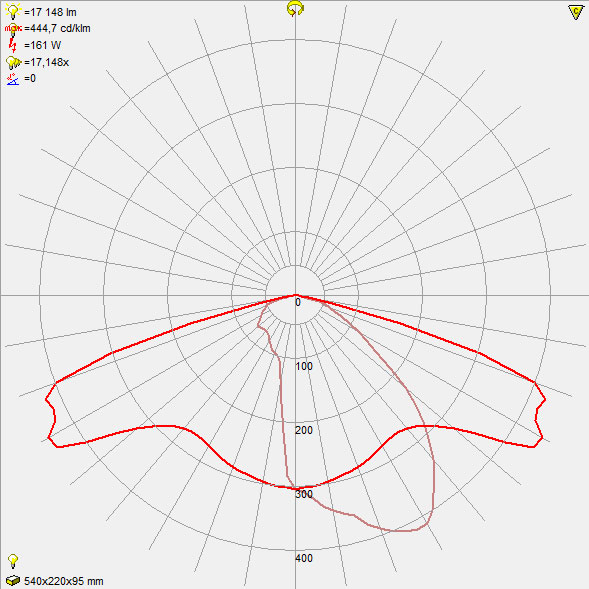589x589 pixels.
Task: Click the small lamp icon at bottom left
Action: [x=13, y=561]
